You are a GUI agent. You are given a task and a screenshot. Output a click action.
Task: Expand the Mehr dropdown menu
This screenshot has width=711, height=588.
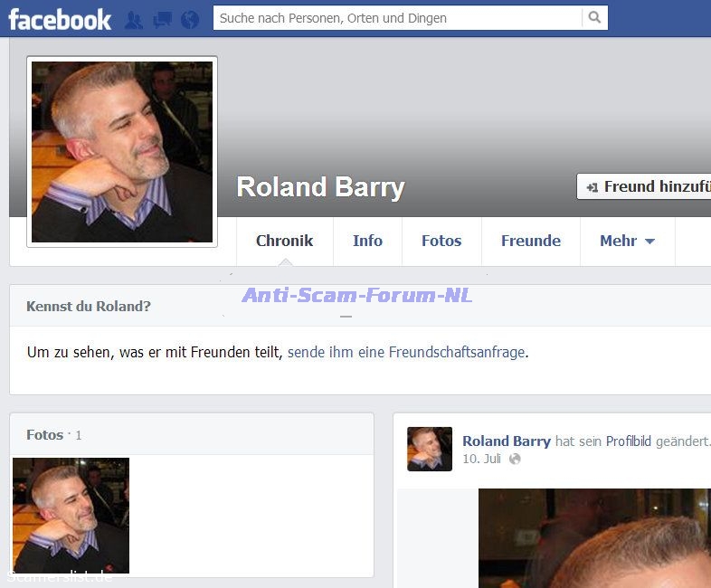(627, 241)
